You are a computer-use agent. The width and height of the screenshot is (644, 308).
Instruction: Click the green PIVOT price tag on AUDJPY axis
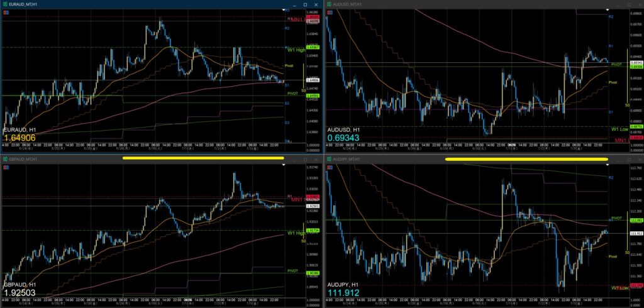click(x=636, y=221)
